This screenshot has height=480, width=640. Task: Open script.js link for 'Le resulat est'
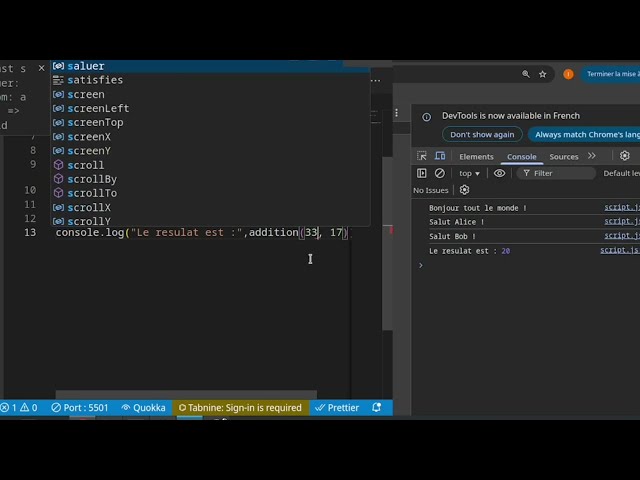coord(620,250)
